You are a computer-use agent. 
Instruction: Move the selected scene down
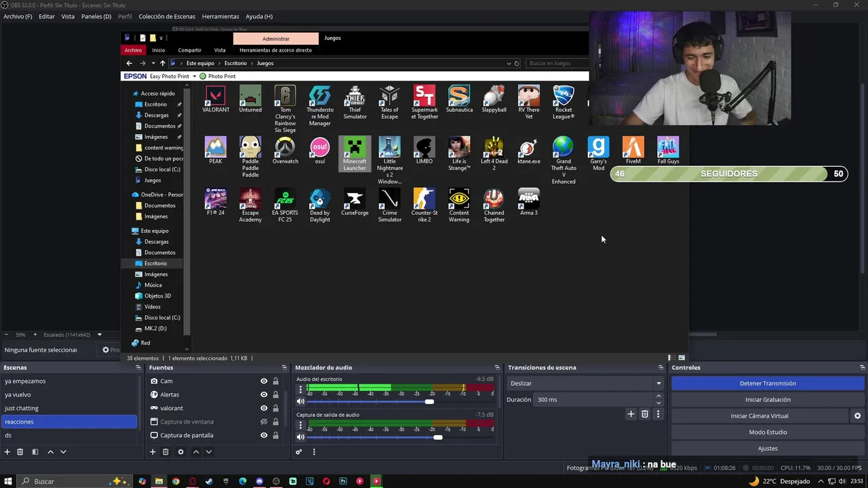63,452
